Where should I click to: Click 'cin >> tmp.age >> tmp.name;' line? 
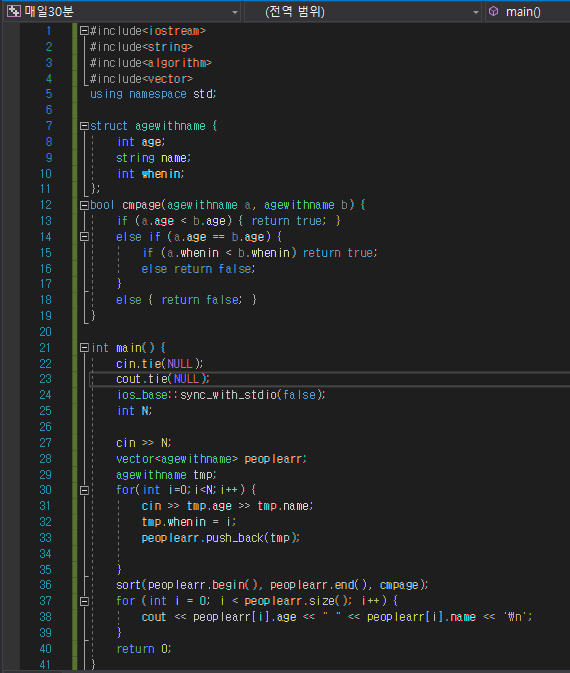[x=227, y=506]
